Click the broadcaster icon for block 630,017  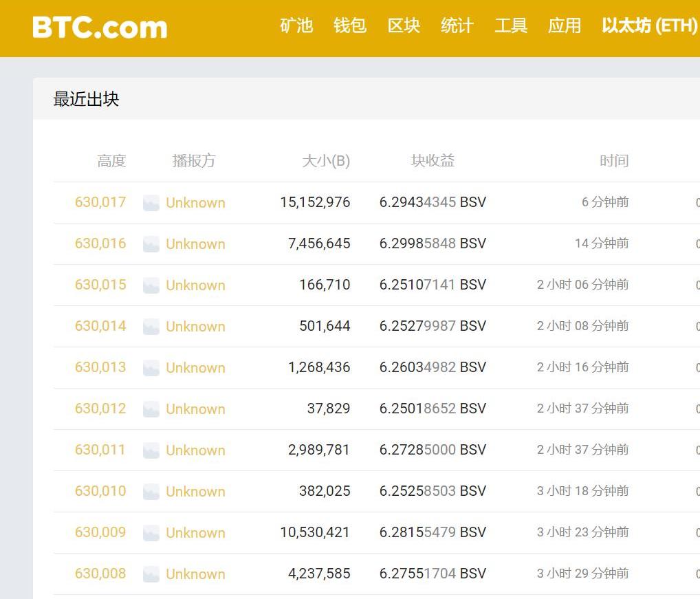(x=151, y=203)
